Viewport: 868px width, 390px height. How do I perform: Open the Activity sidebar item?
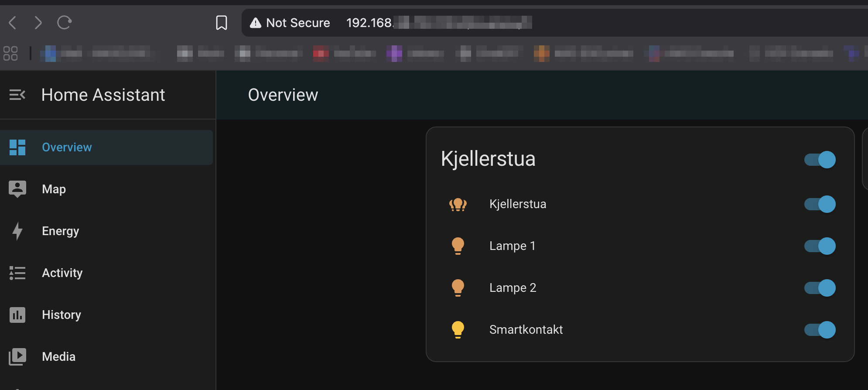[x=106, y=273]
